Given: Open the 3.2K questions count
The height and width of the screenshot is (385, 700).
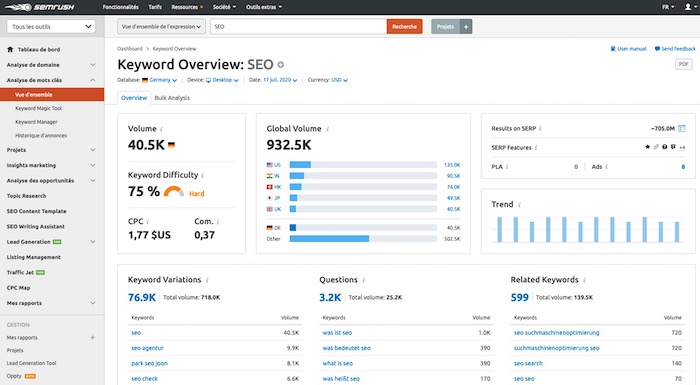Looking at the screenshot, I should point(330,297).
